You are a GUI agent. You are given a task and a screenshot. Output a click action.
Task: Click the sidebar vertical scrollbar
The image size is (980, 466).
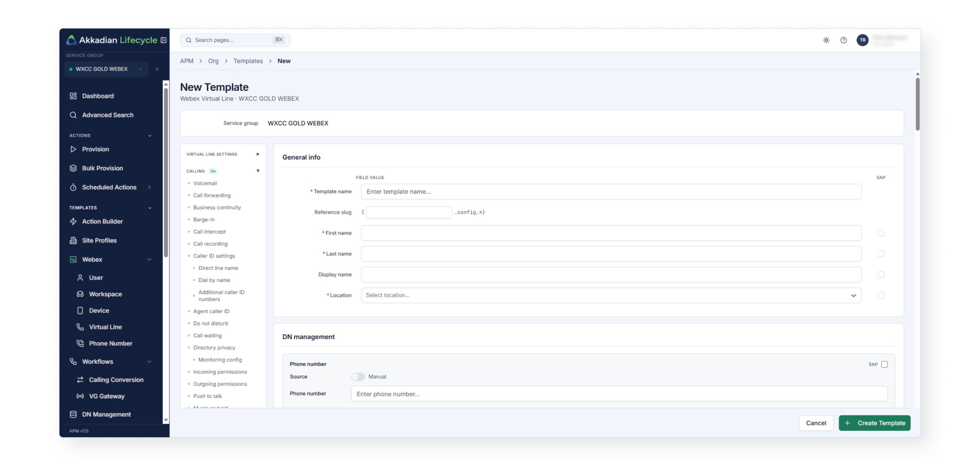166,172
